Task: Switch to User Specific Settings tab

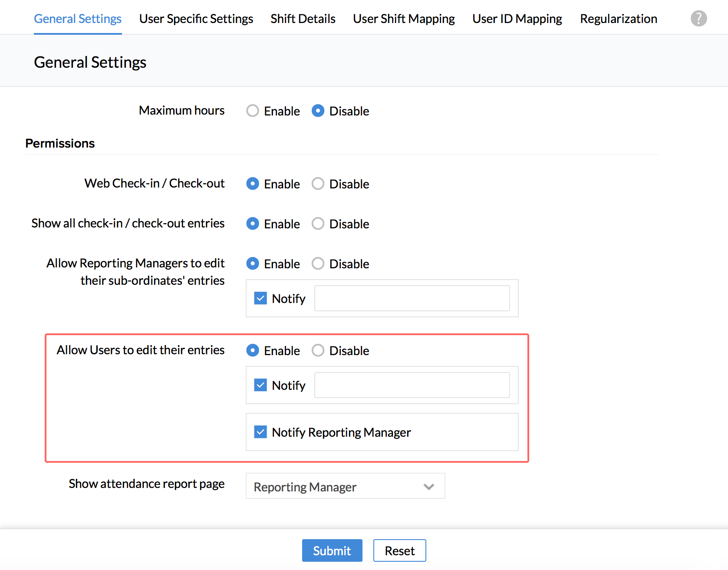Action: 196,19
